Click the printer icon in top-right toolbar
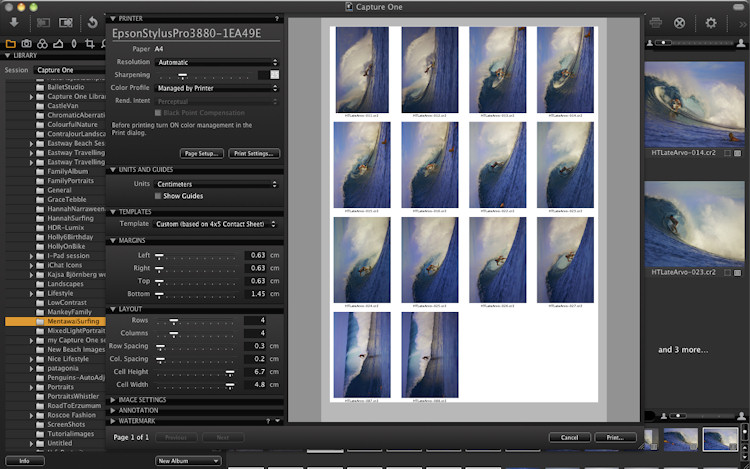The width and height of the screenshot is (750, 469). (656, 22)
